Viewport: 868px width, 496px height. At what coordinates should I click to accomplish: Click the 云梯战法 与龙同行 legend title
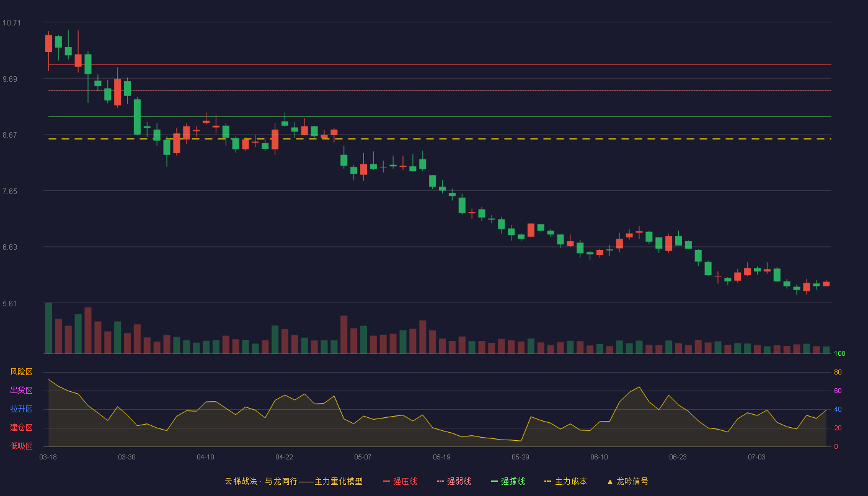point(294,481)
